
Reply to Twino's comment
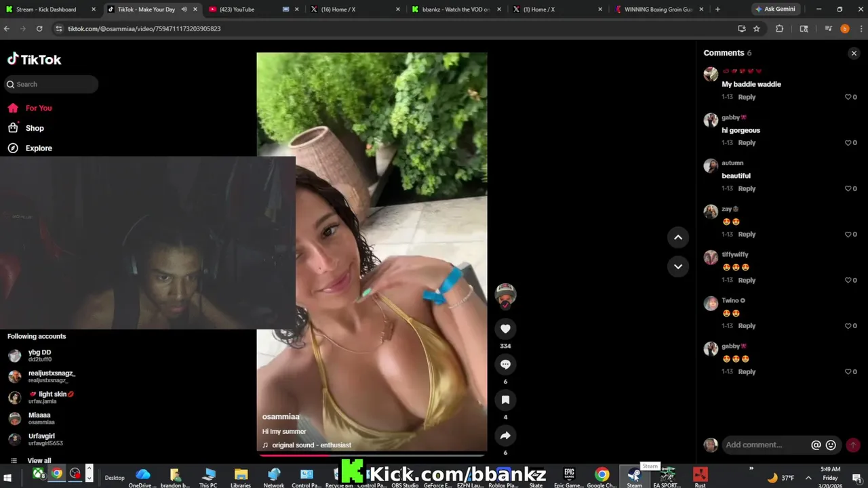coord(747,326)
